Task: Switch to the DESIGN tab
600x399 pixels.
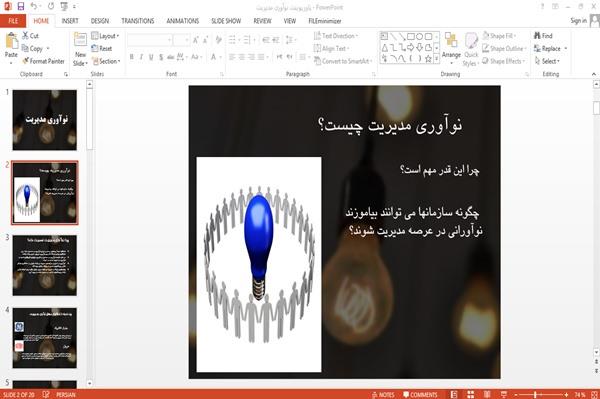Action: pos(100,21)
